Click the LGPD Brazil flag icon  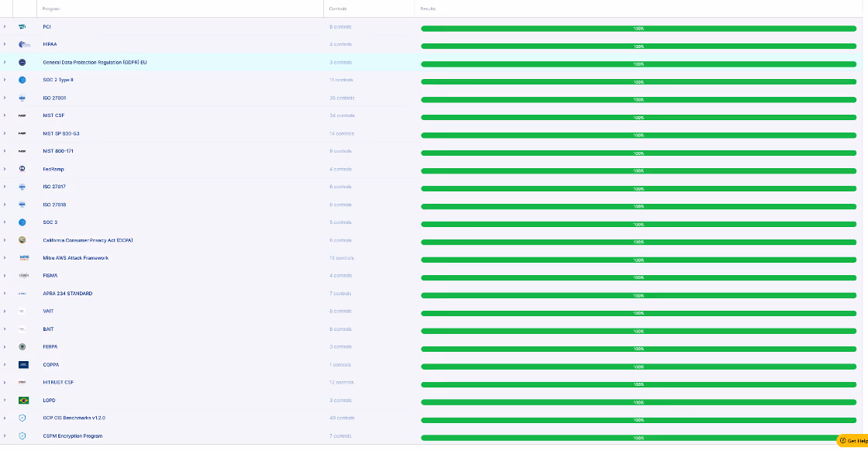pos(23,400)
